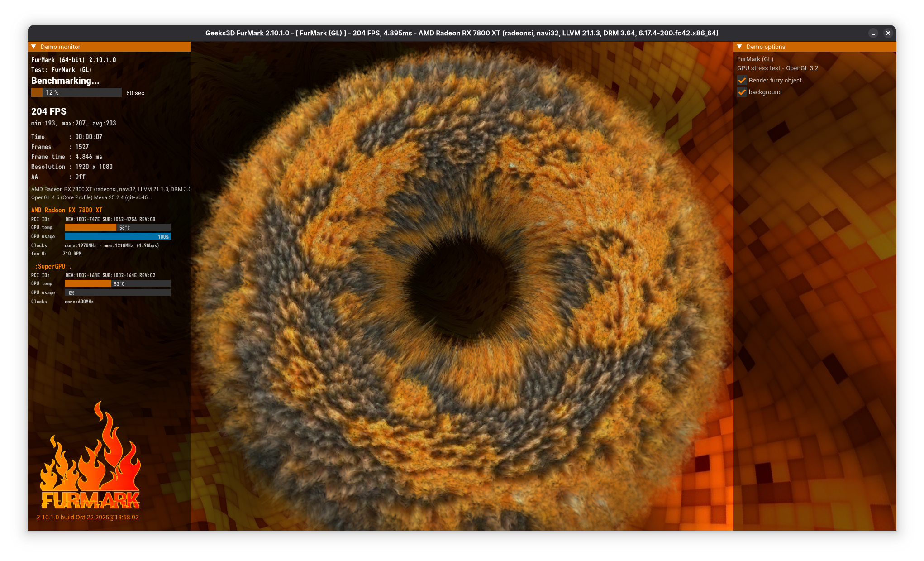Click the '2.10.1.0 build Oct 22 2025' version text
This screenshot has height=561, width=924.
tap(88, 517)
